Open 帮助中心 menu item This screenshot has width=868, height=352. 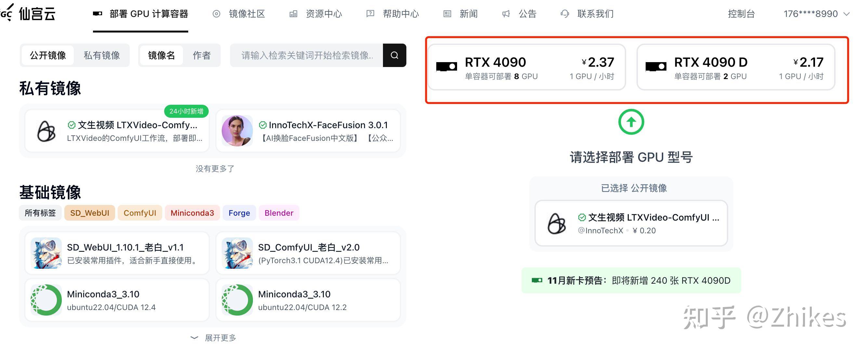pyautogui.click(x=393, y=14)
